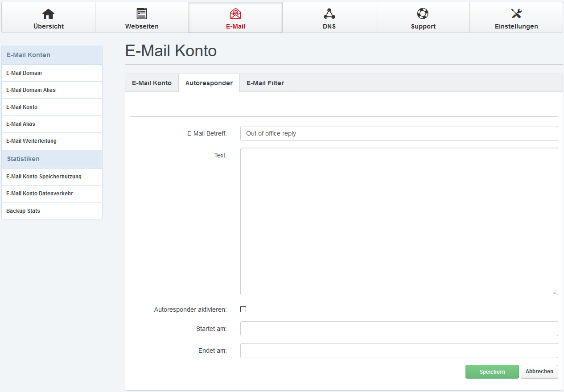564x392 pixels.
Task: Open Einstellungen tools icon
Action: [516, 14]
